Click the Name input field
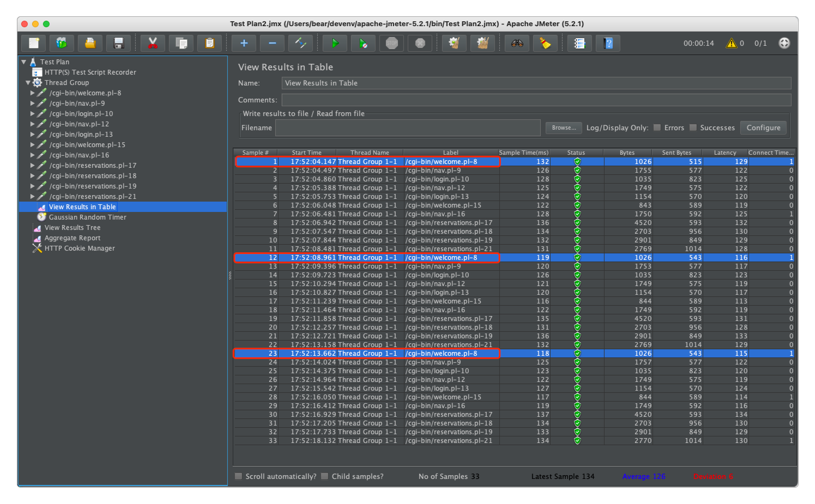 536,83
